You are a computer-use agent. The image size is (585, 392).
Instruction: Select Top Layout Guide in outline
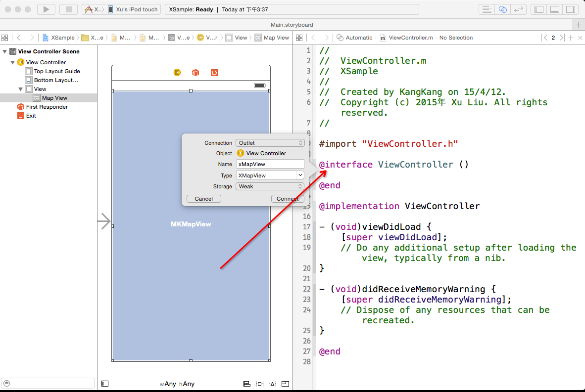click(x=56, y=71)
